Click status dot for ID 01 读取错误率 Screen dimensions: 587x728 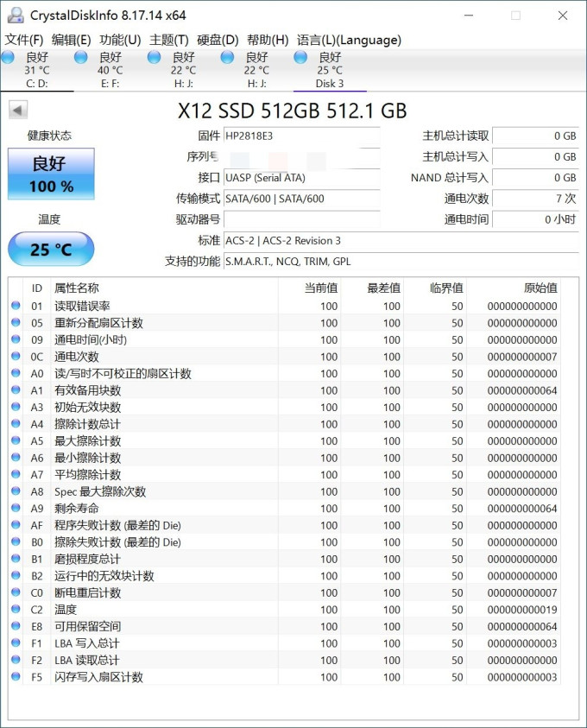[x=16, y=306]
